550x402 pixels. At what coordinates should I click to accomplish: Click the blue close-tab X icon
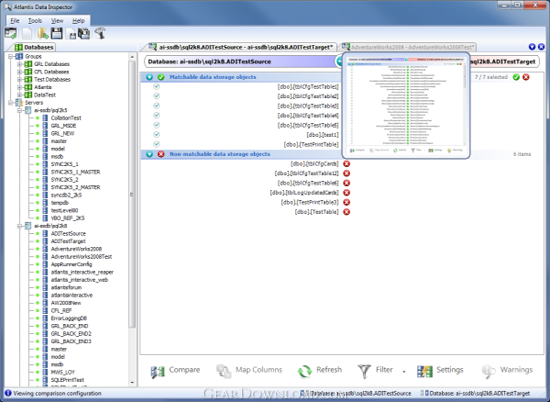pos(541,47)
